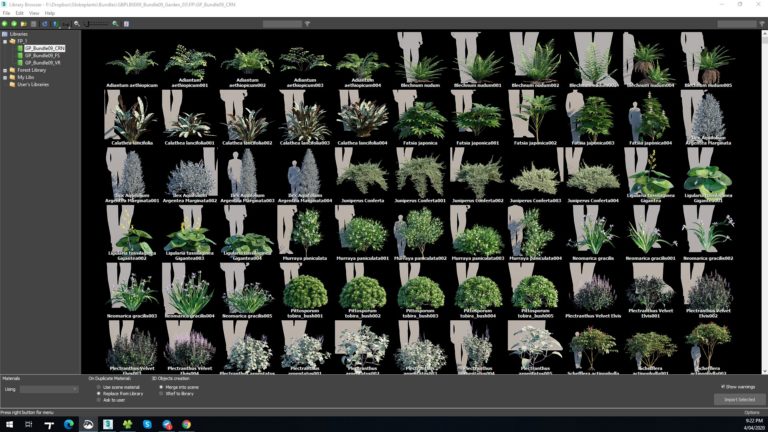Click the first green circle toolbar icon
Viewport: 768px width, 432px height.
point(5,23)
